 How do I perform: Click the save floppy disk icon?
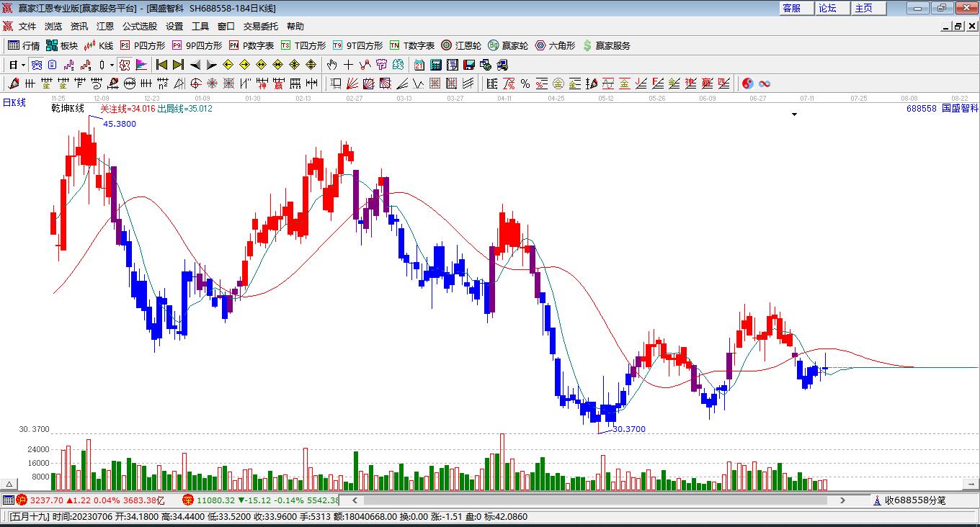click(468, 65)
